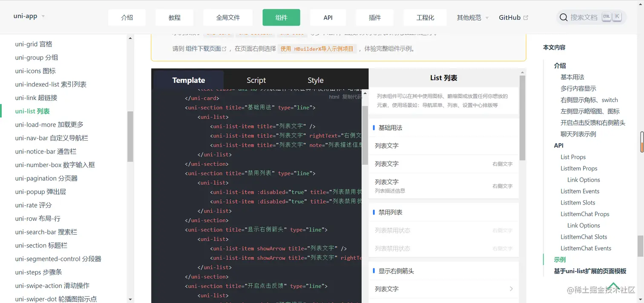Click the sidebar scroll-up arrow
Screen dimensions: 644x303
pos(130,38)
